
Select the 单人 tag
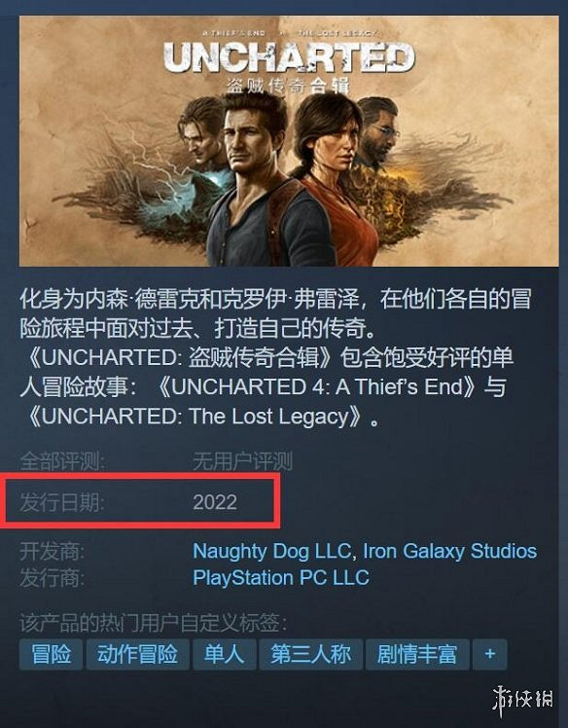224,654
